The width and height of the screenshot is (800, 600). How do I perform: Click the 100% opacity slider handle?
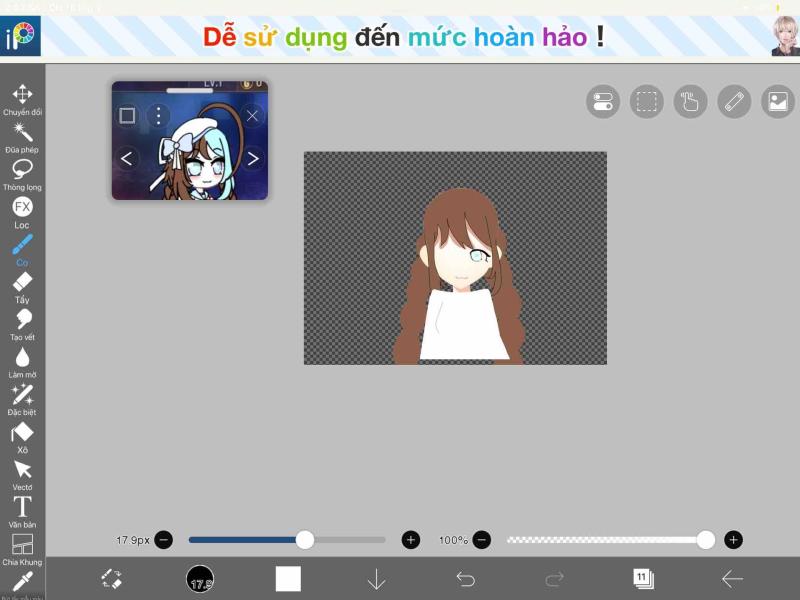pos(708,540)
